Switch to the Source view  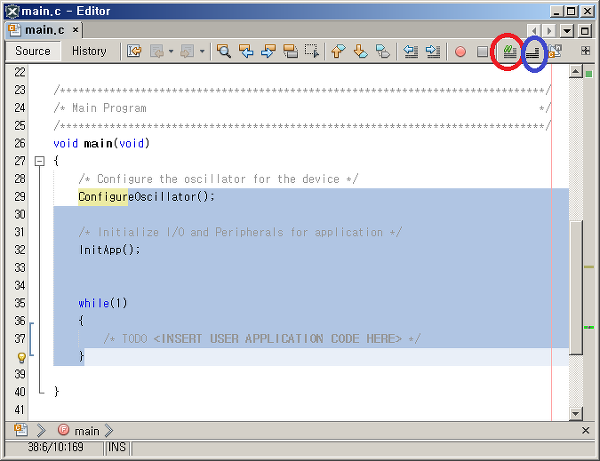pyautogui.click(x=33, y=51)
